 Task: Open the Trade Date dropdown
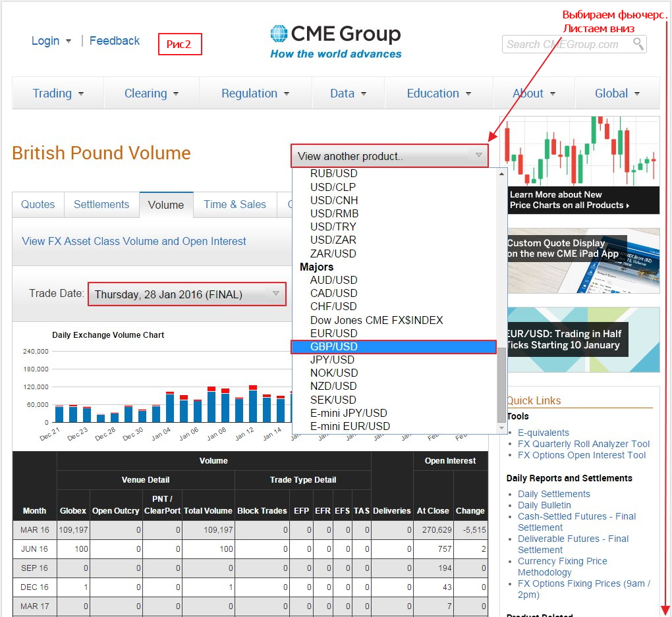tap(187, 294)
